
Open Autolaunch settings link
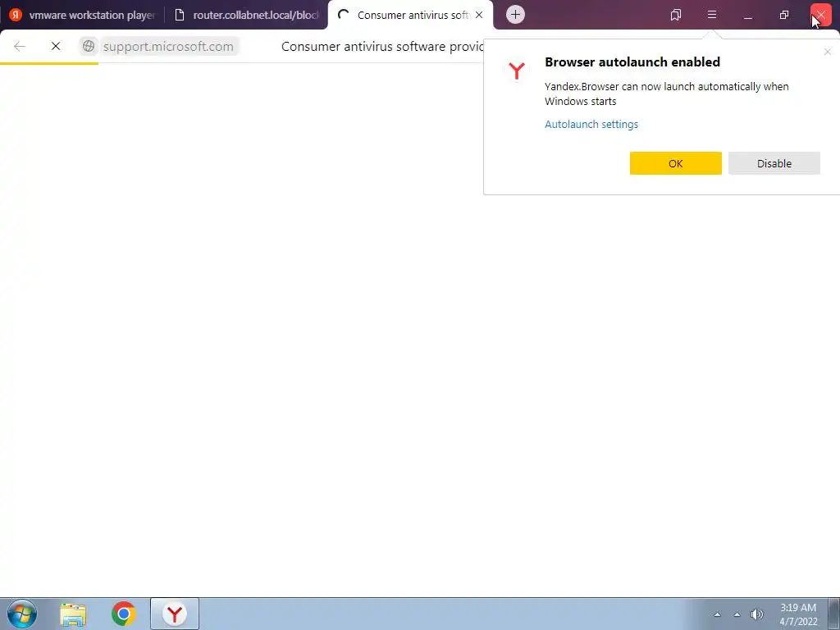coord(591,125)
